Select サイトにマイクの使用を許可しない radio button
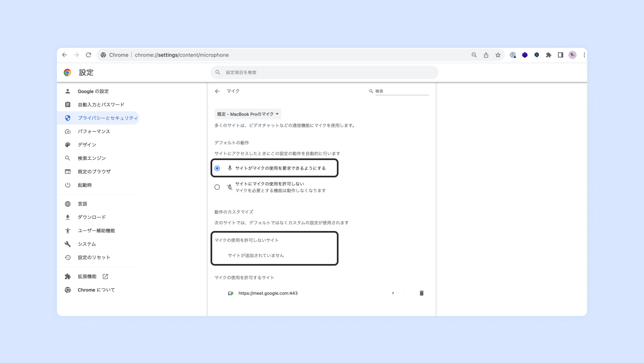Screen dimensions: 644x363 click(217, 187)
